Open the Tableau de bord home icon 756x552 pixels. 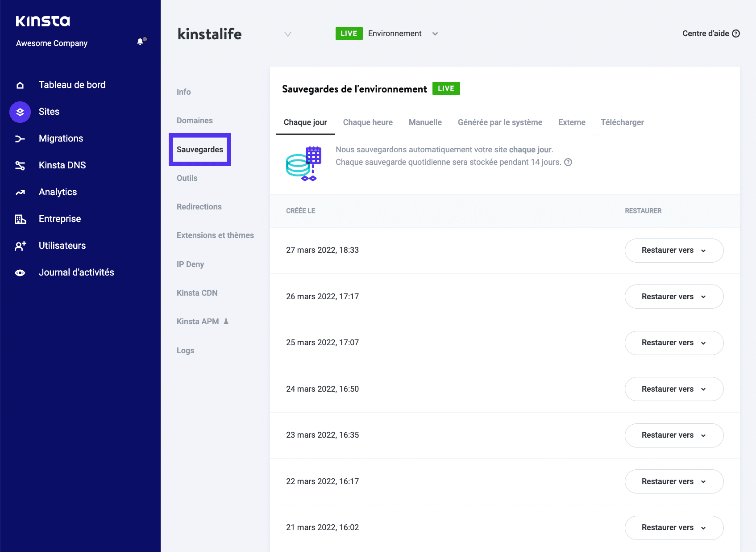[20, 84]
